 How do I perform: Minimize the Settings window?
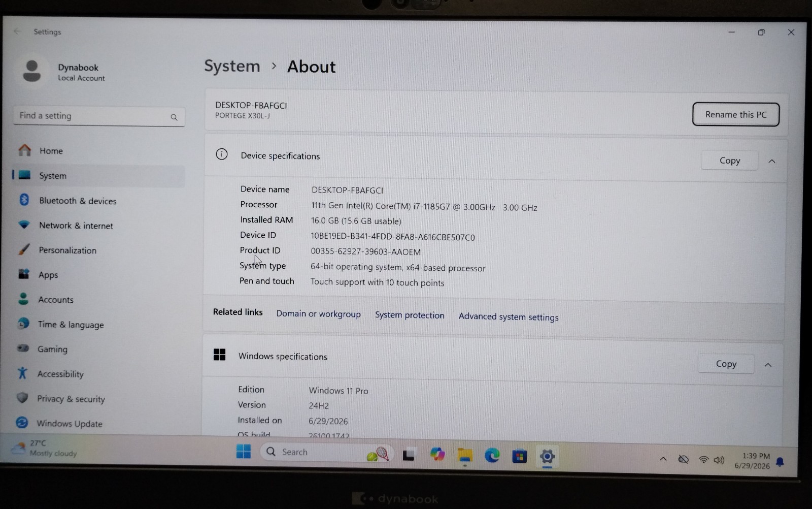tap(731, 32)
